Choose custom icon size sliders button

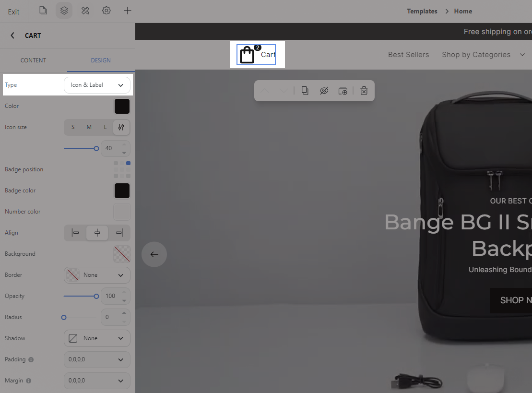pos(121,127)
